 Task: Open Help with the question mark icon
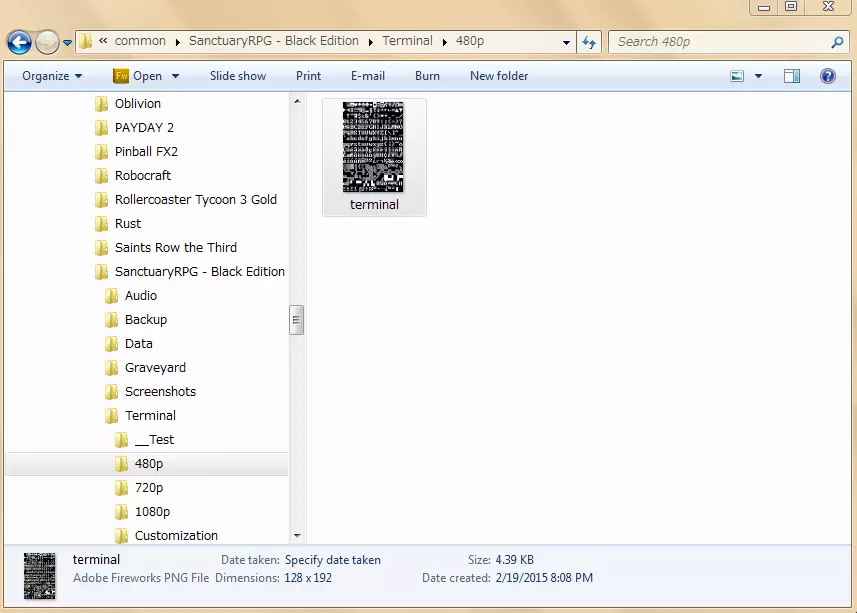(827, 76)
